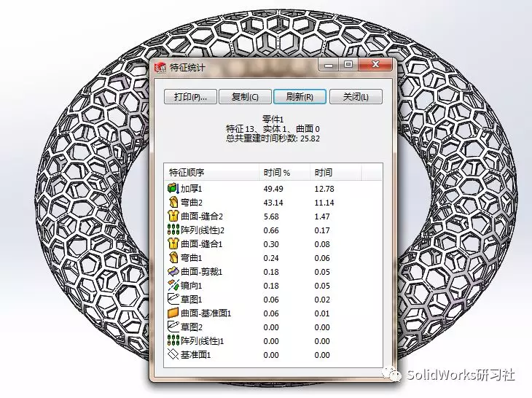Sort by the 特征顺序 column header

pyautogui.click(x=211, y=172)
